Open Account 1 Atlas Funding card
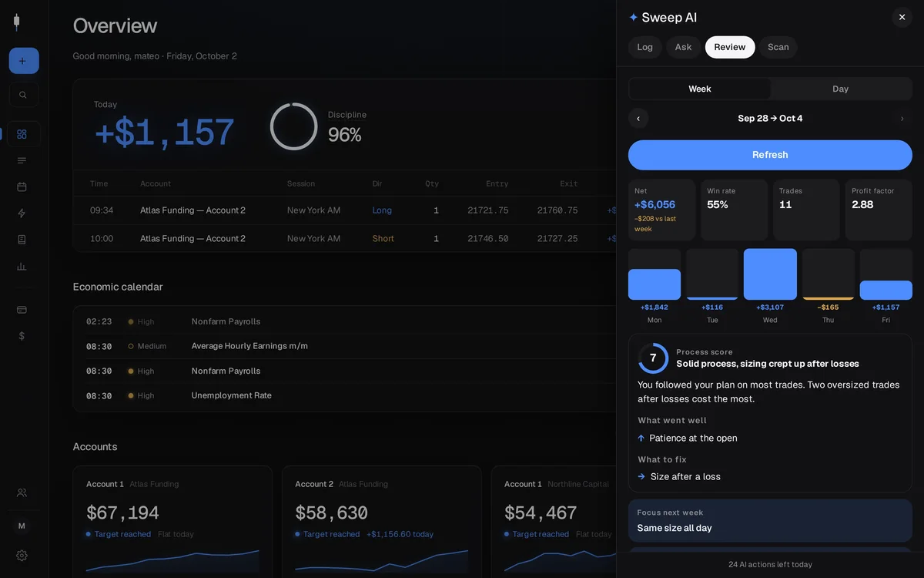 pyautogui.click(x=172, y=522)
